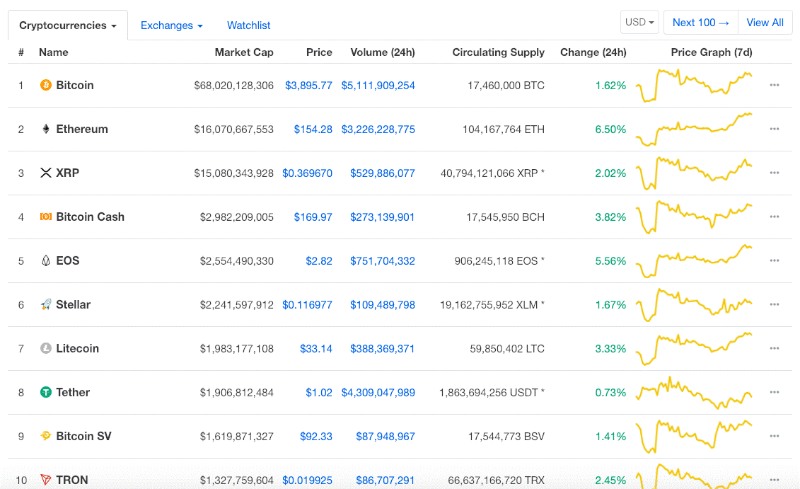Image resolution: width=800 pixels, height=489 pixels.
Task: Click the Tether green logo icon
Action: pos(46,392)
